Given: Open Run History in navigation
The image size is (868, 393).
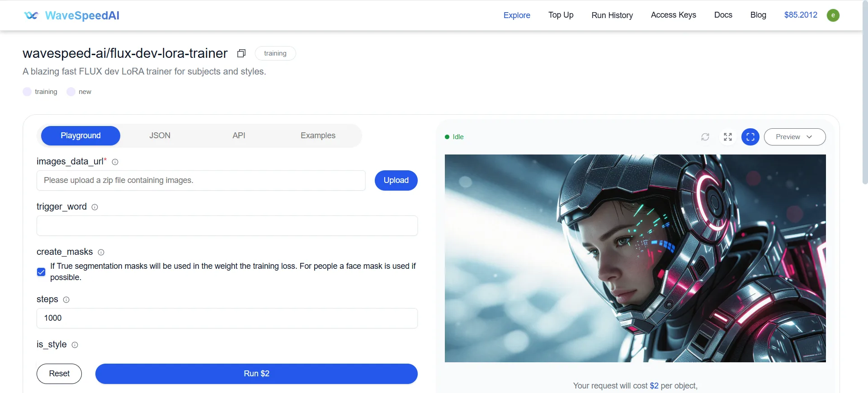Looking at the screenshot, I should (612, 15).
